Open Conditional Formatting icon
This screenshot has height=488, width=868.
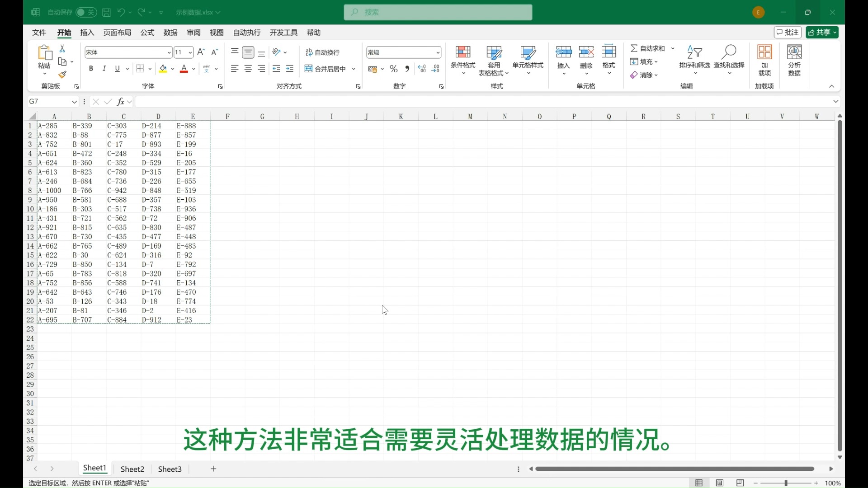click(462, 52)
